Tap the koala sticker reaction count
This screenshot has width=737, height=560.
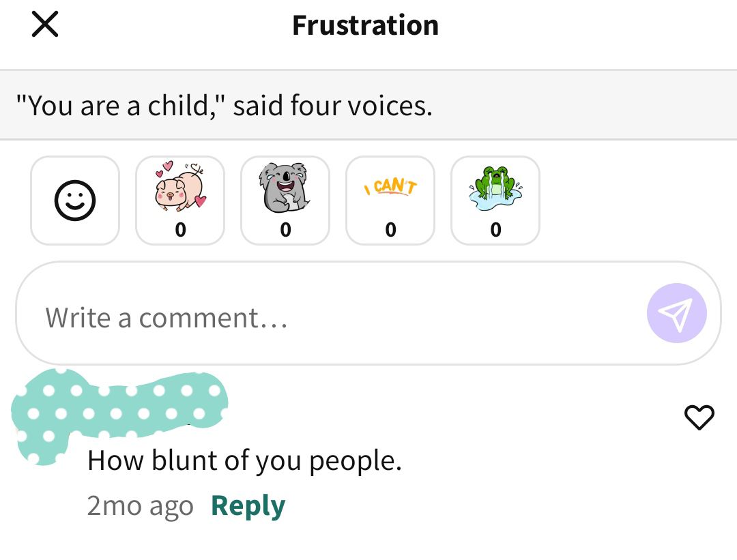pyautogui.click(x=285, y=230)
